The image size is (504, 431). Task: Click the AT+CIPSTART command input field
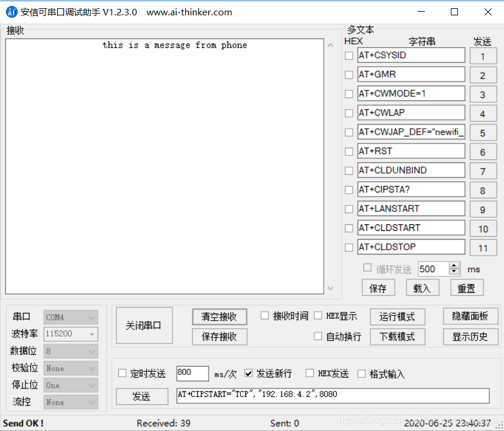click(333, 396)
